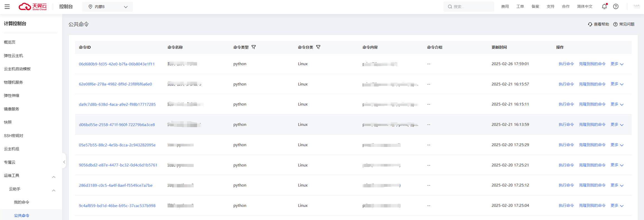This screenshot has width=644, height=220.
Task: Click 克隆到我的命令 for command da9c7d8b
Action: click(x=592, y=104)
